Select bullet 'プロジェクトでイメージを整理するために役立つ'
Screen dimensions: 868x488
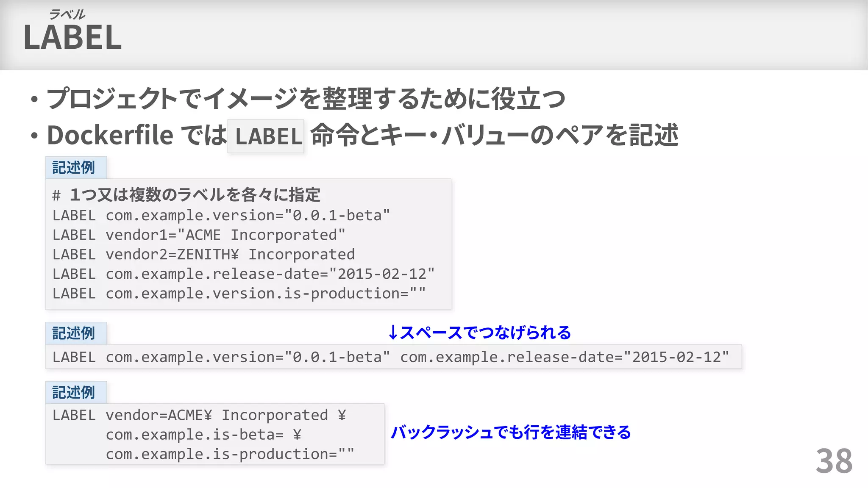[x=306, y=98]
